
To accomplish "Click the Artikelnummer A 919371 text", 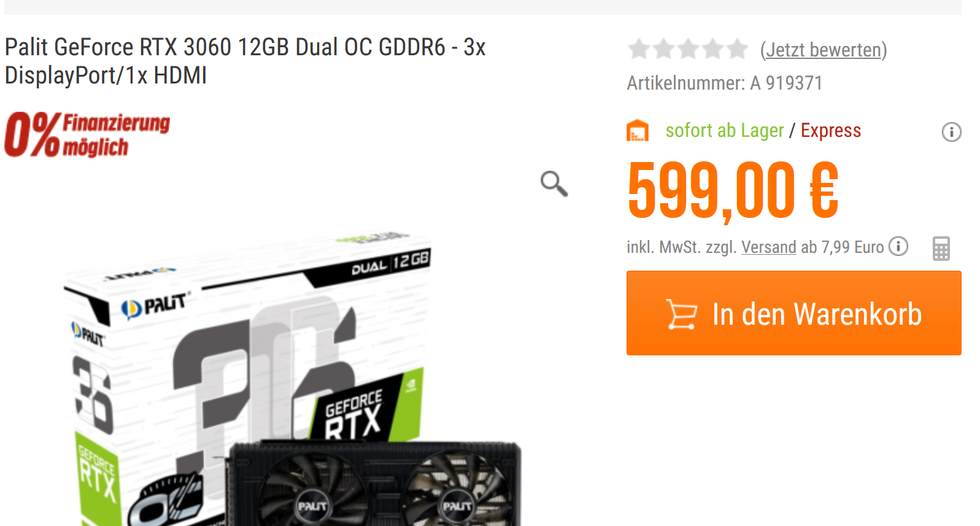I will pos(725,83).
